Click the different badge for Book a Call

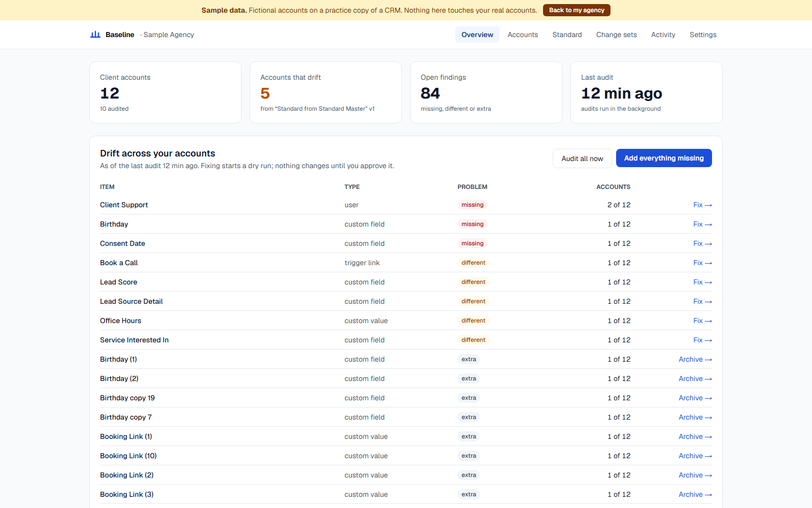[473, 263]
